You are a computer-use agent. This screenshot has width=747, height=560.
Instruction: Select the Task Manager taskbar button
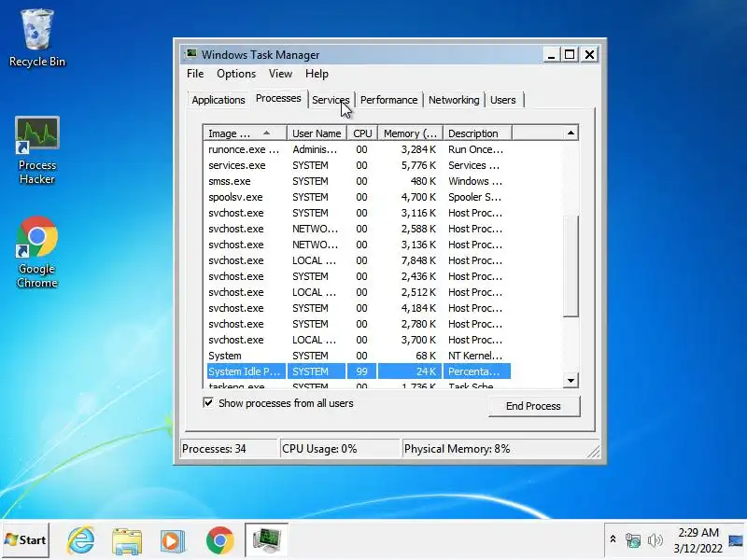point(266,540)
